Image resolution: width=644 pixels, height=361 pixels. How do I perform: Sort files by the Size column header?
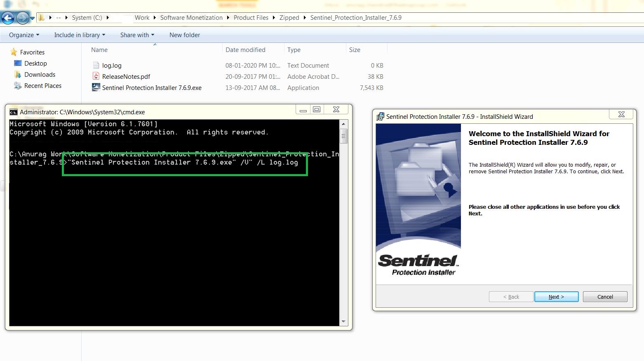click(x=355, y=50)
